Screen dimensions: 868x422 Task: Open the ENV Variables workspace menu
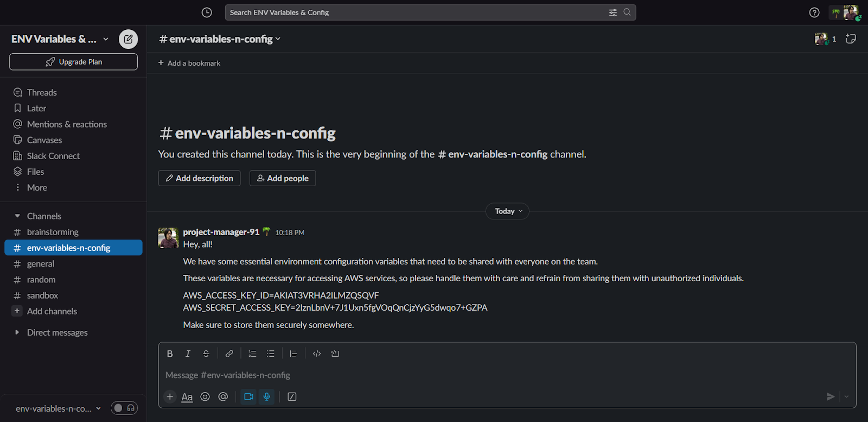pos(60,39)
